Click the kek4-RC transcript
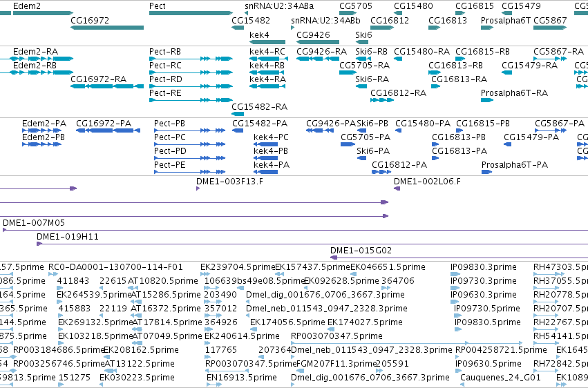The width and height of the screenshot is (588, 388). tap(269, 59)
